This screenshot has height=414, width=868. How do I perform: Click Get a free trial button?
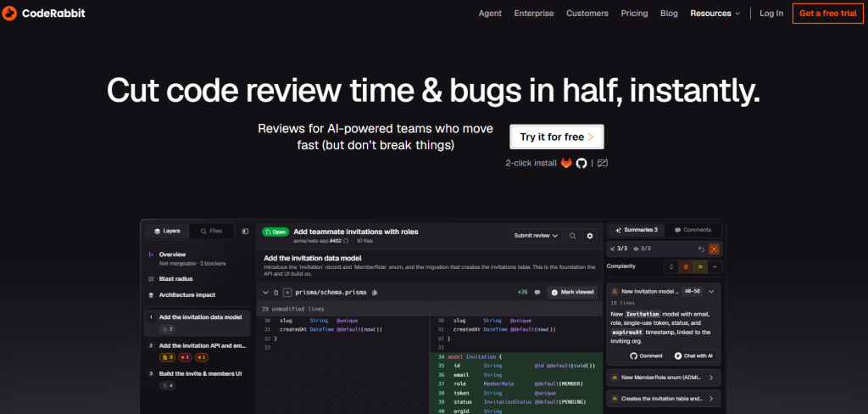tap(827, 14)
